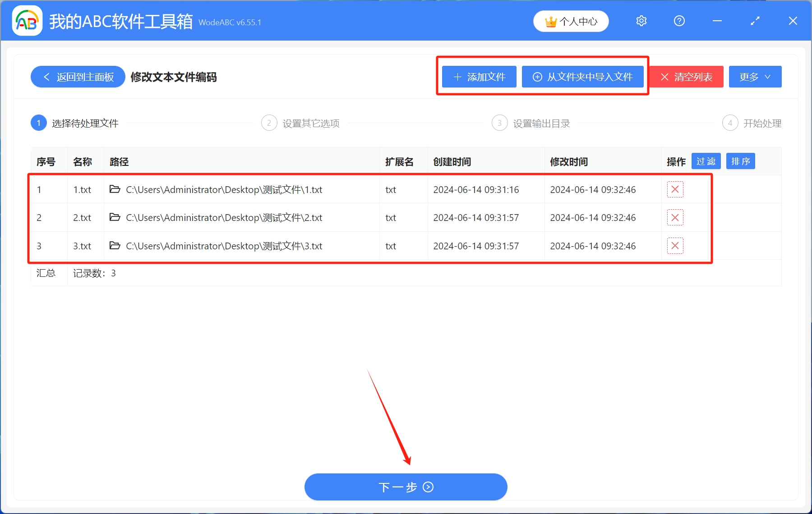
Task: Click the plus icon on 添加文件 button
Action: (457, 77)
